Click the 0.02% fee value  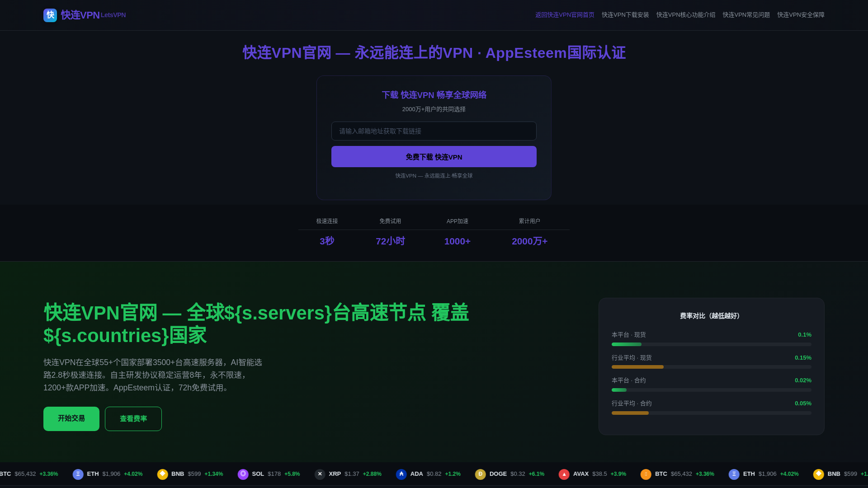coord(803,380)
